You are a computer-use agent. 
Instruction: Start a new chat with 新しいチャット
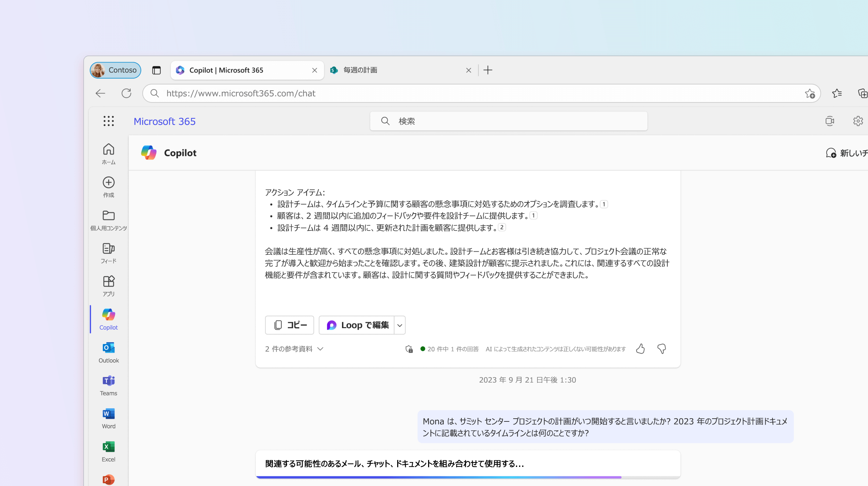coord(847,153)
